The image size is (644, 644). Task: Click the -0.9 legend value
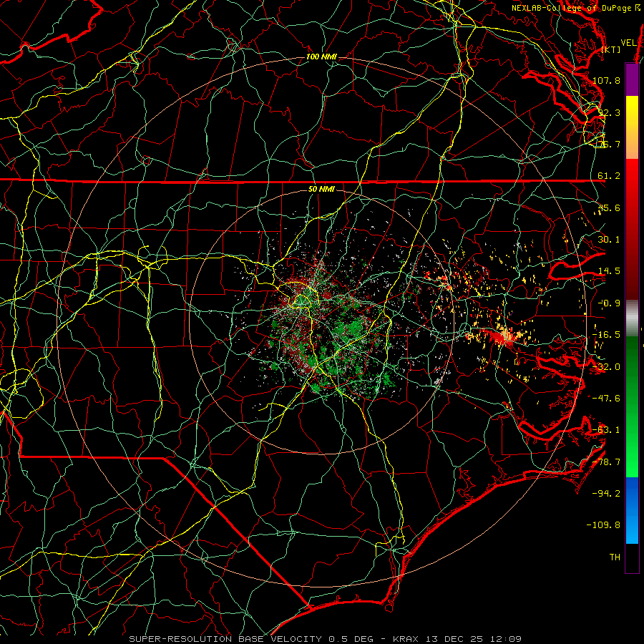point(609,303)
